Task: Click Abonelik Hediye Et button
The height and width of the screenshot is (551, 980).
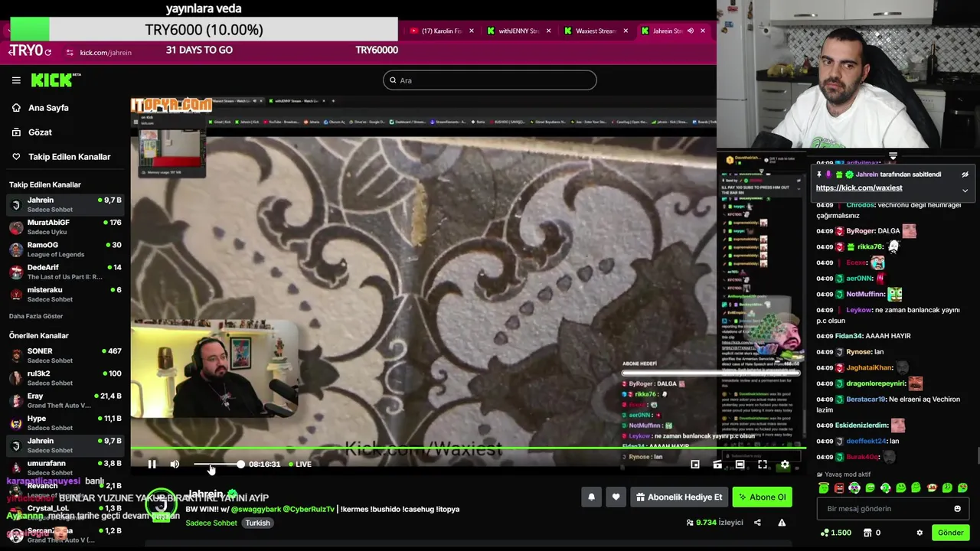Action: (x=679, y=497)
